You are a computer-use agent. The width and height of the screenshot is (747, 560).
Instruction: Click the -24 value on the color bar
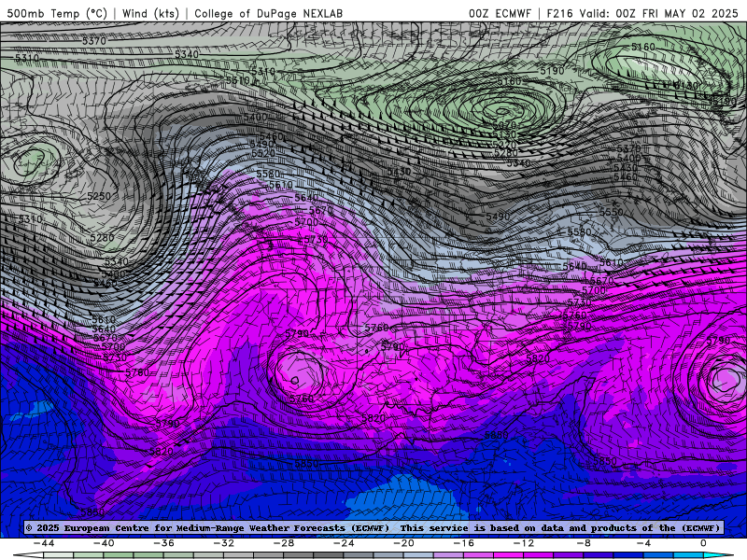pos(344,543)
